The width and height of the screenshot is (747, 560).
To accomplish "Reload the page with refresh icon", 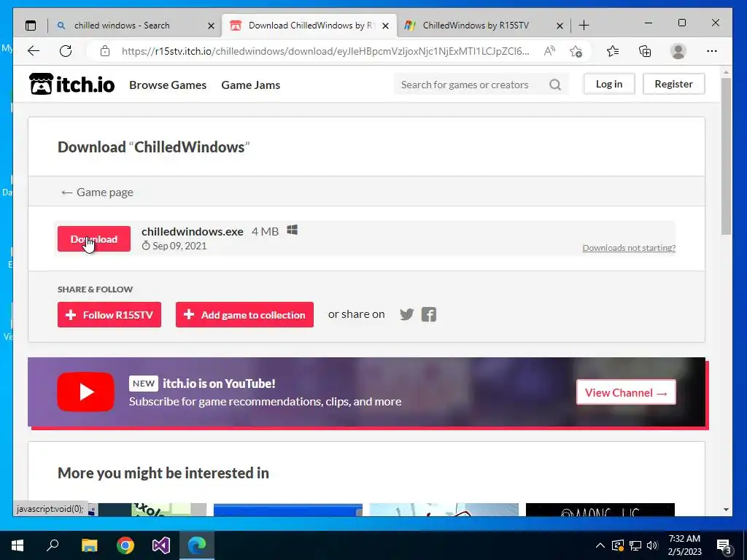I will (66, 51).
